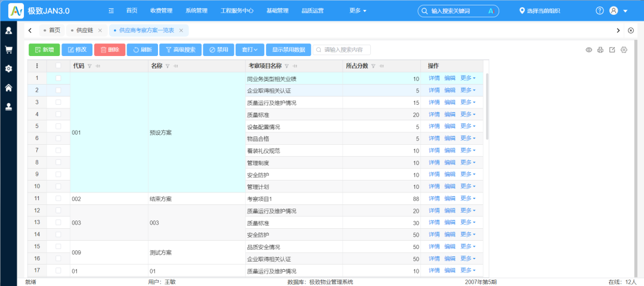This screenshot has width=644, height=286.
Task: Open the 收费管理 menu
Action: click(x=161, y=11)
